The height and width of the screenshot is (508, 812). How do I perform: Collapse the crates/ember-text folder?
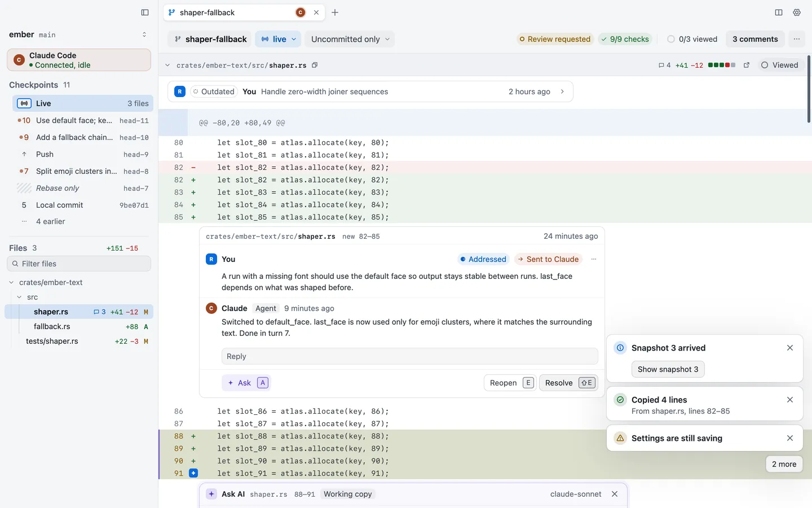click(x=11, y=282)
